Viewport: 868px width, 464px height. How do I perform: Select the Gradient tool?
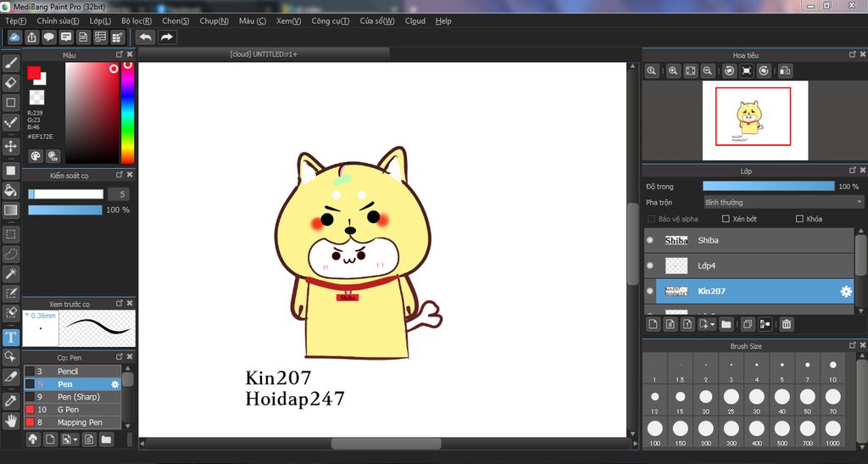[x=10, y=210]
